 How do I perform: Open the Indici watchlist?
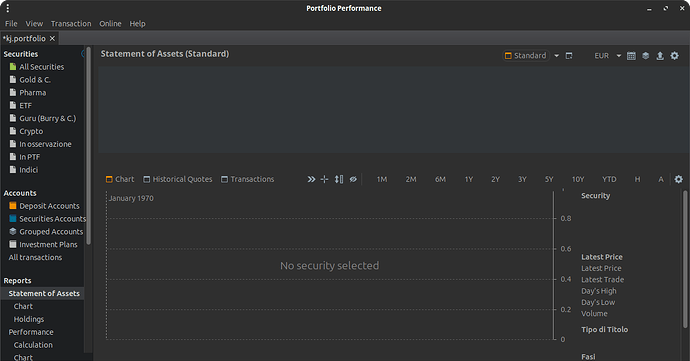coord(29,170)
